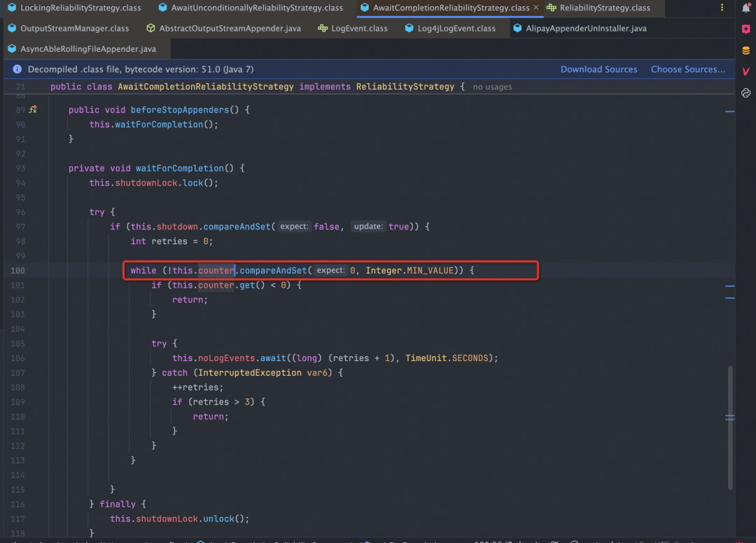Image resolution: width=756 pixels, height=543 pixels.
Task: Select the AsyncAbleRollingFileAppender.java tab
Action: [82, 49]
